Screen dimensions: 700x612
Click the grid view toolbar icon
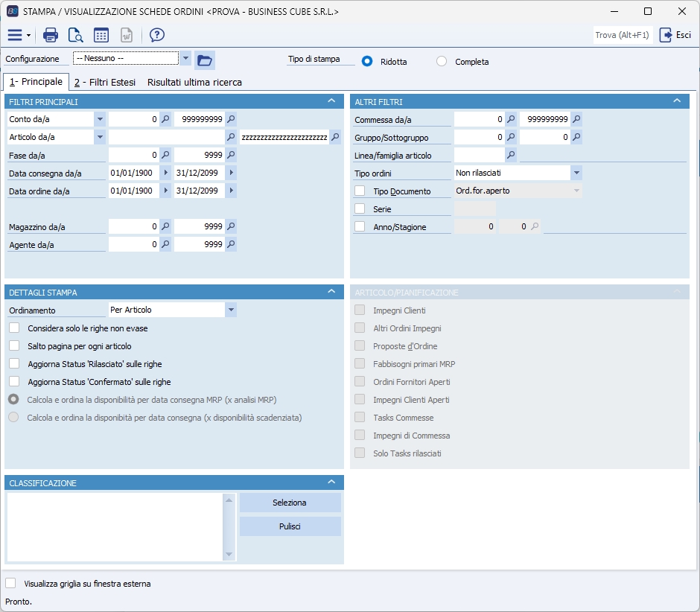pos(101,35)
